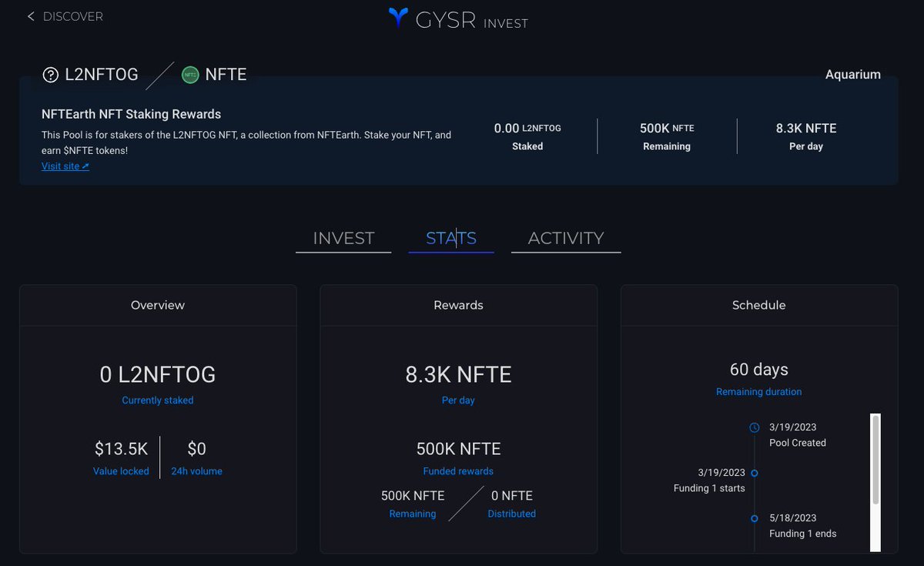Viewport: 924px width, 566px height.
Task: Click the NFTE reward token name in header
Action: (x=226, y=75)
